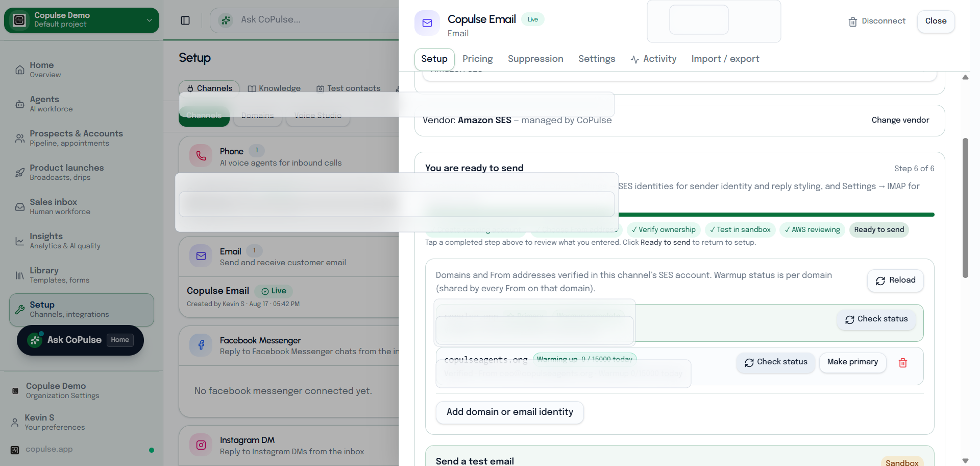Click the Facebook Messenger channel icon
Screen dimensions: 980x466
pyautogui.click(x=201, y=345)
